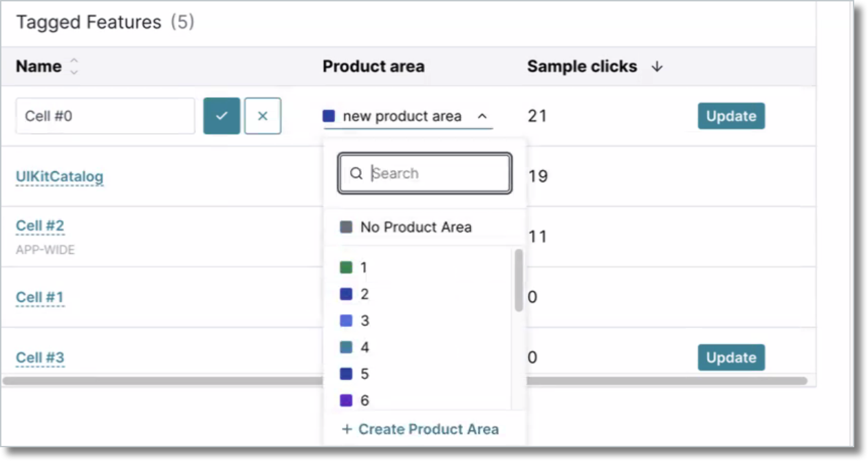Click the search magnifier icon in the dropdown
868x461 pixels.
pyautogui.click(x=356, y=173)
